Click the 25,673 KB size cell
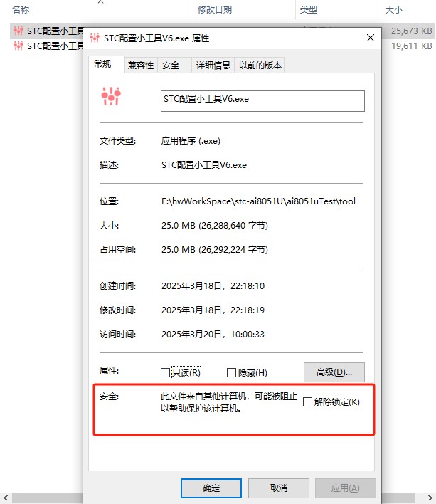 pos(411,31)
